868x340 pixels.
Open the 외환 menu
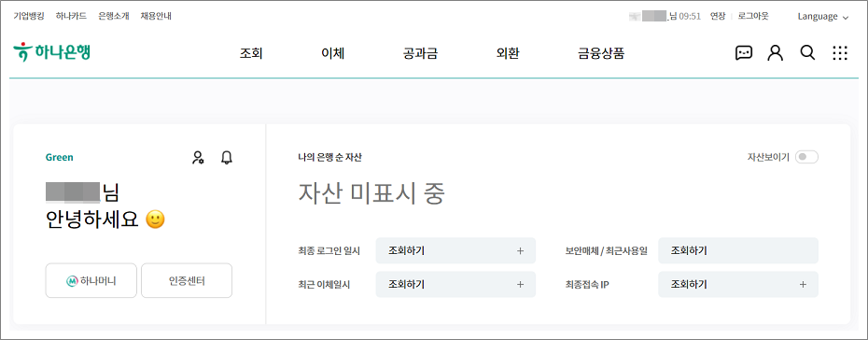508,54
